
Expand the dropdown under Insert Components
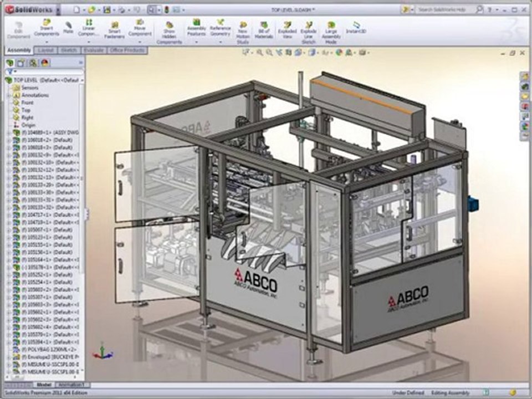(x=47, y=42)
